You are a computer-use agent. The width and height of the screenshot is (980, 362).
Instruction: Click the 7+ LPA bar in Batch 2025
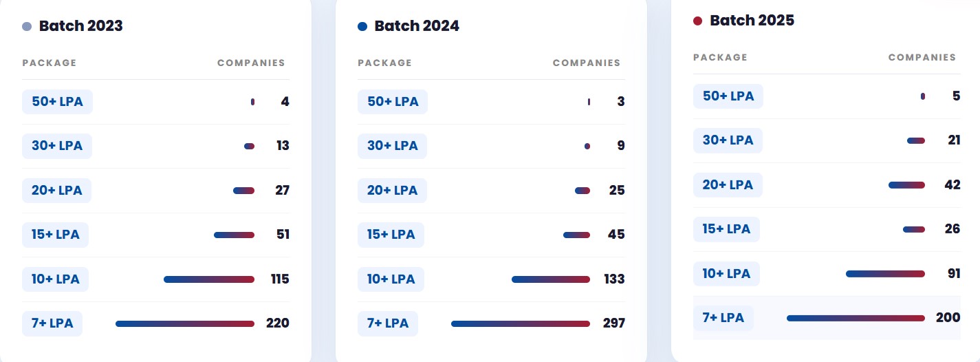[x=856, y=318]
